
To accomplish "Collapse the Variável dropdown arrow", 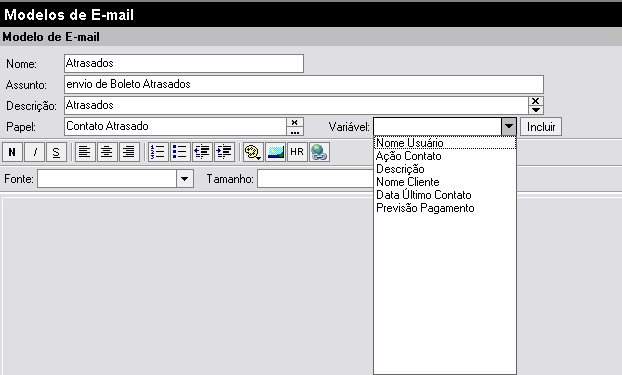I will tap(509, 127).
